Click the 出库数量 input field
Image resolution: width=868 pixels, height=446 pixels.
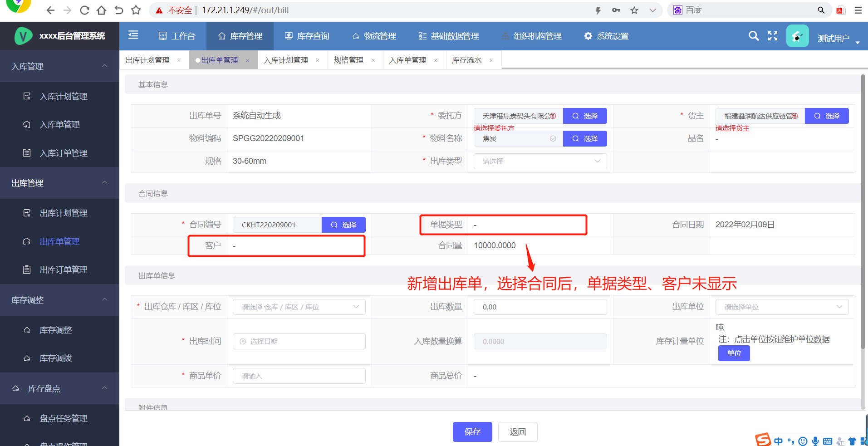540,307
